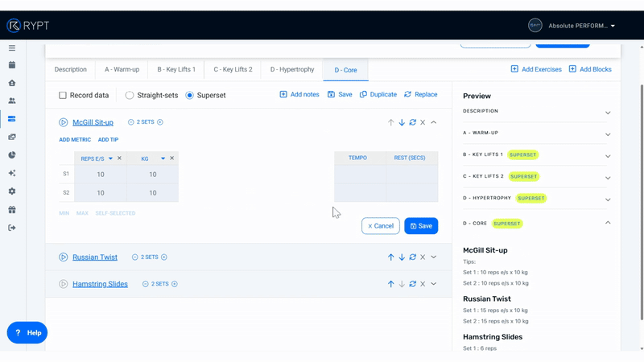
Task: Click the S1 reps input field
Action: coord(101,175)
